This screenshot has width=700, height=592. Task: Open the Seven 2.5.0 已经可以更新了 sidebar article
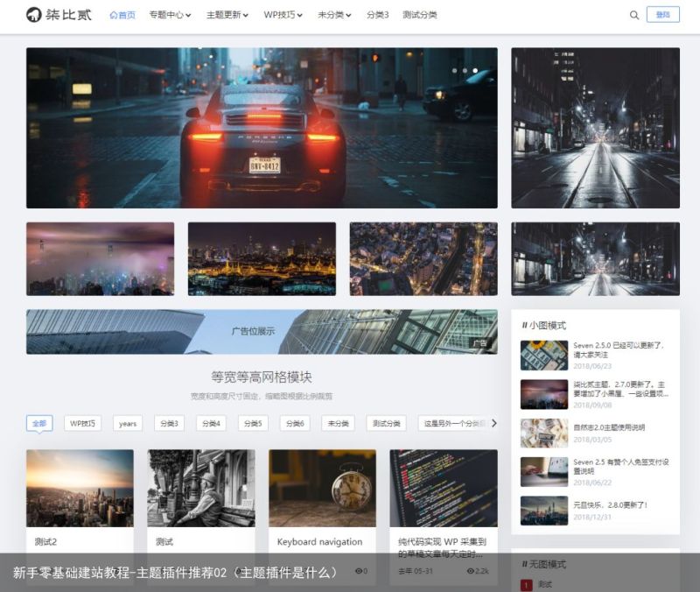[x=619, y=349]
